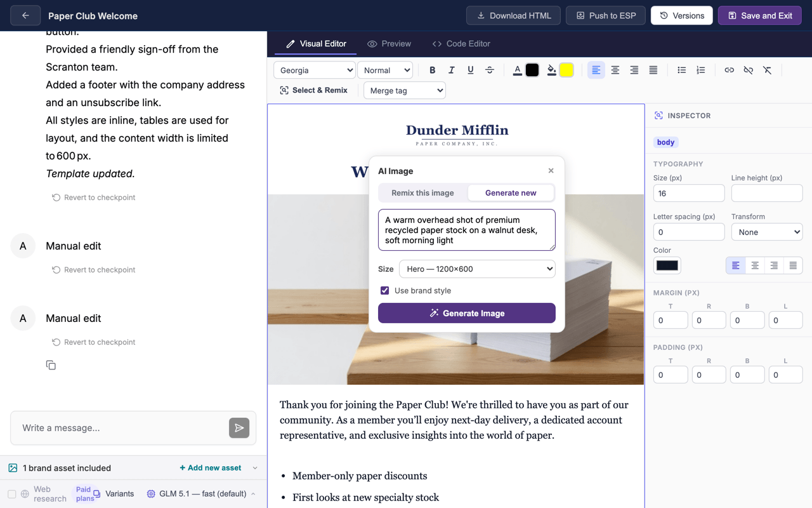Clear formatting in the toolbar
This screenshot has height=508, width=812.
[x=768, y=70]
